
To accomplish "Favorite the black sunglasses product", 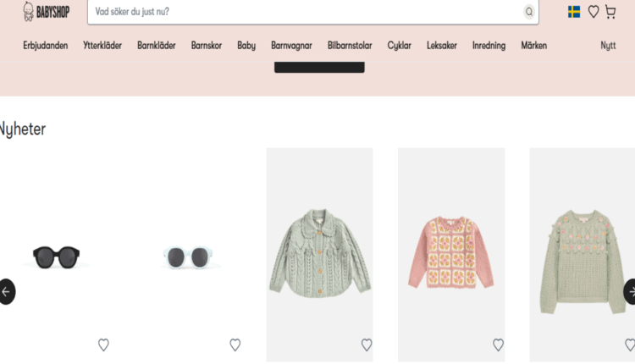I will point(103,345).
